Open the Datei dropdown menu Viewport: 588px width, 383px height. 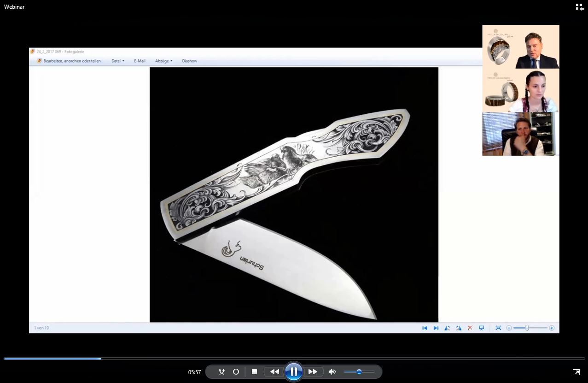(x=118, y=61)
